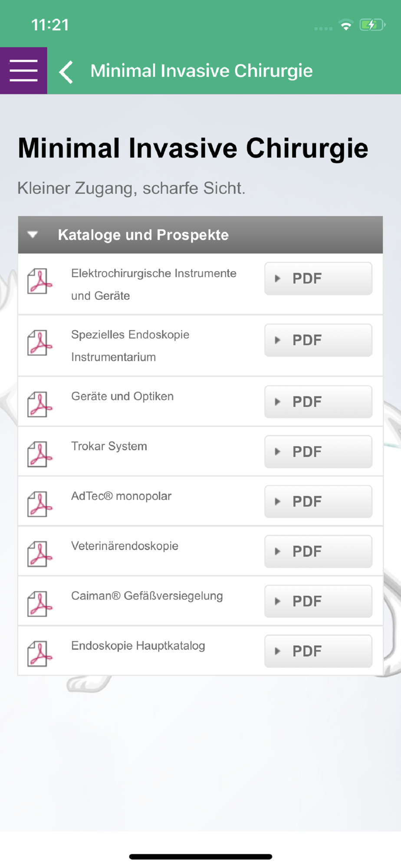This screenshot has width=401, height=868.
Task: Tap the PDF icon beside Endoskopie Hauptkatalog
Action: coord(39,654)
